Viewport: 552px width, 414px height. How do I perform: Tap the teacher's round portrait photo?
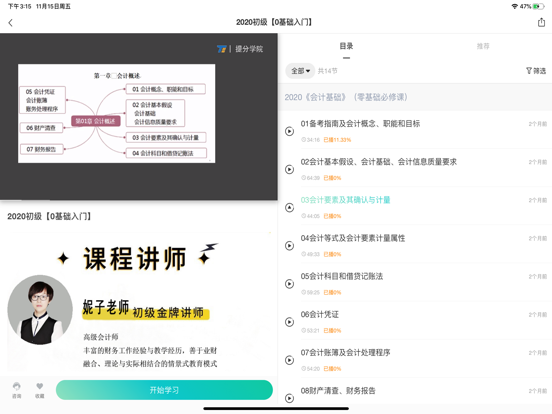pyautogui.click(x=40, y=310)
